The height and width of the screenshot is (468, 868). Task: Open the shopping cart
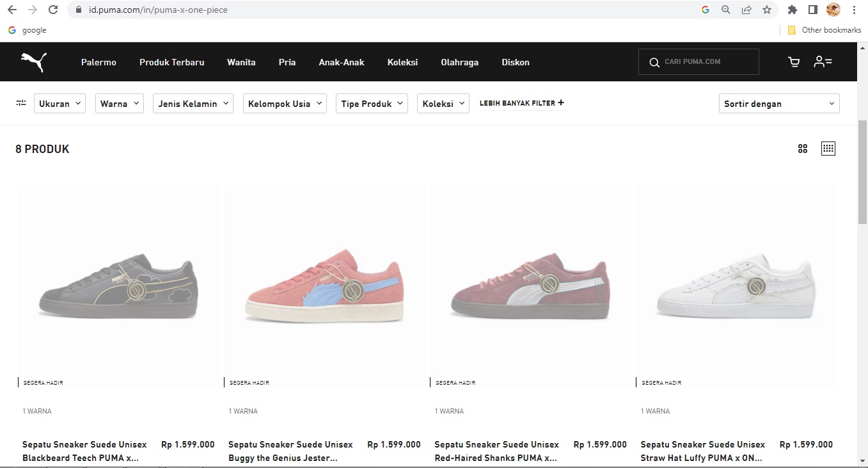click(x=794, y=61)
